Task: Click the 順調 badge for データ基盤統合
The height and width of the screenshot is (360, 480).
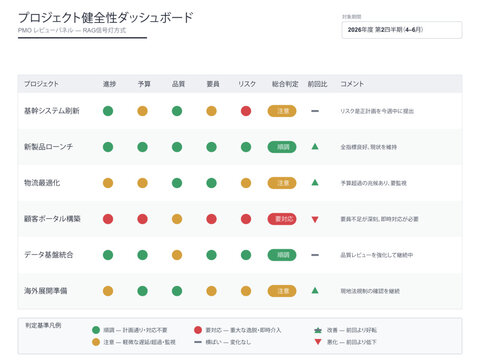Action: [x=282, y=255]
